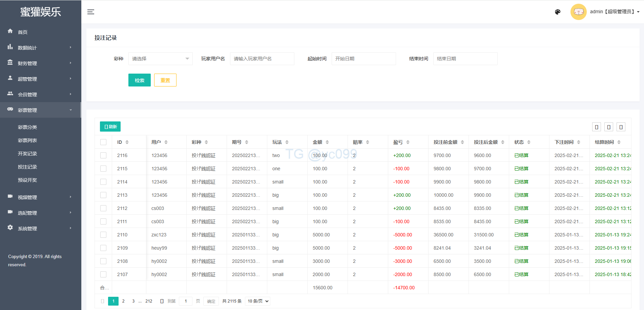Click the hamburger menu collapse icon
644x310 pixels.
[90, 12]
